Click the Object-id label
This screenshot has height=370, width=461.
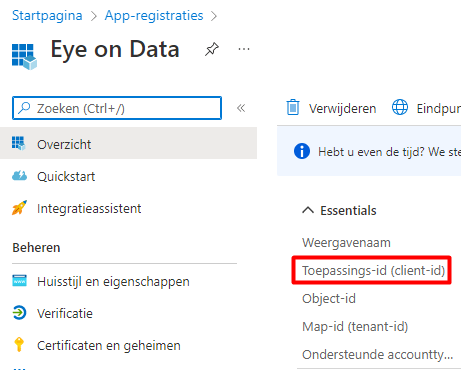329,298
